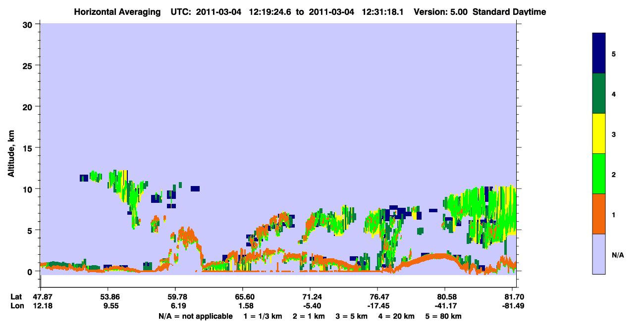Click 'Standard Daytime' in the title

coord(509,12)
